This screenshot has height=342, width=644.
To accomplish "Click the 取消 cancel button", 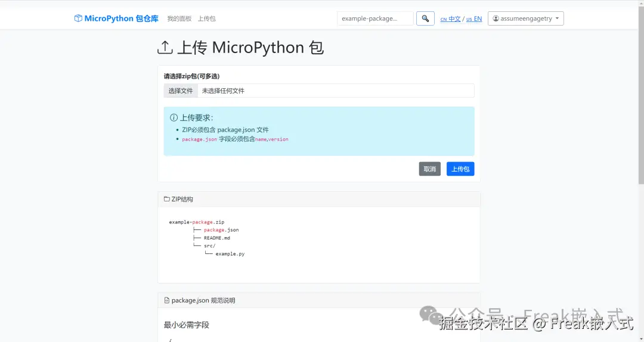I will pyautogui.click(x=429, y=169).
